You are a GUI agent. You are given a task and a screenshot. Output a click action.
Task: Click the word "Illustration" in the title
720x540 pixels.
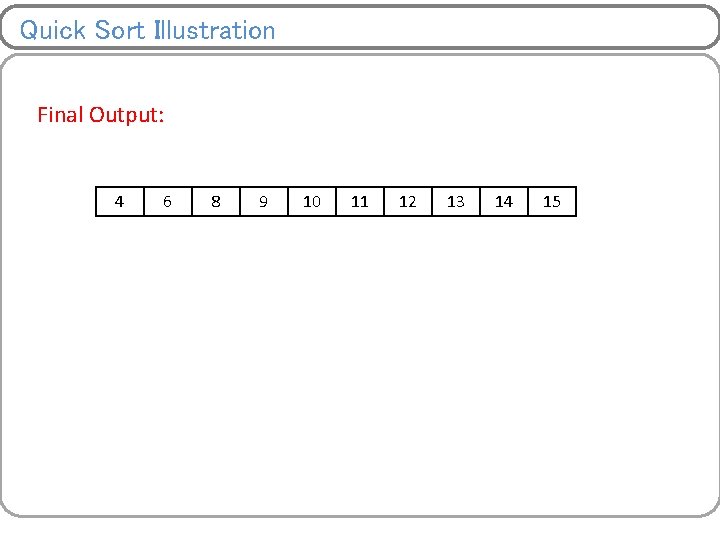(214, 30)
